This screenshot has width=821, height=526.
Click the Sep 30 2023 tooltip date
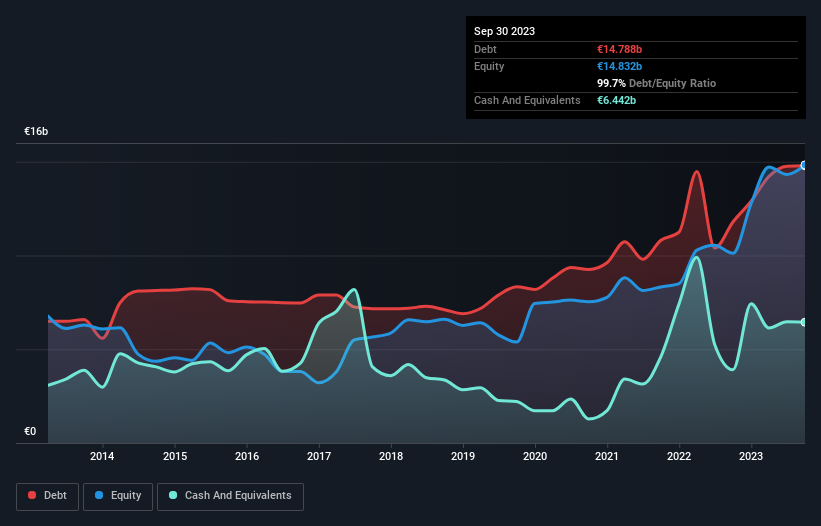(504, 31)
